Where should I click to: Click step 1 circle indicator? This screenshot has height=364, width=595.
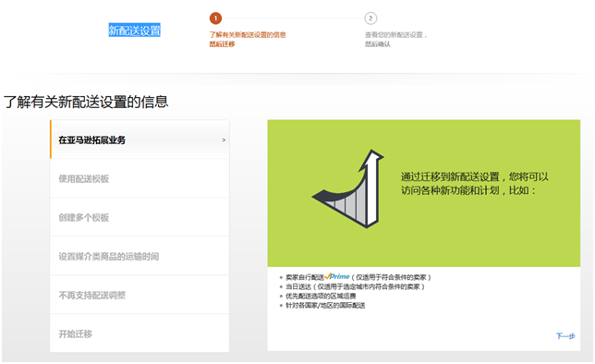(x=215, y=18)
